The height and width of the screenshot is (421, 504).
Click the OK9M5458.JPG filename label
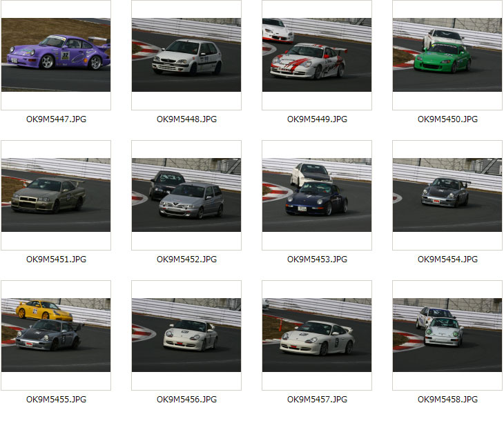click(448, 400)
